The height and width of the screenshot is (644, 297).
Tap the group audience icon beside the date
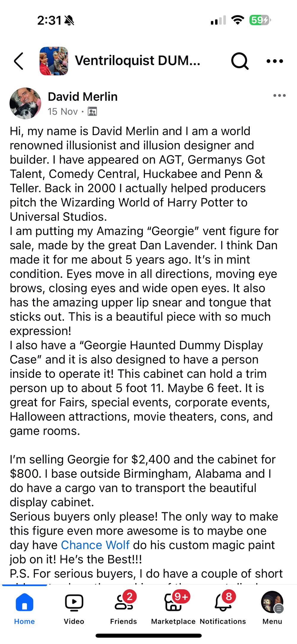[92, 111]
